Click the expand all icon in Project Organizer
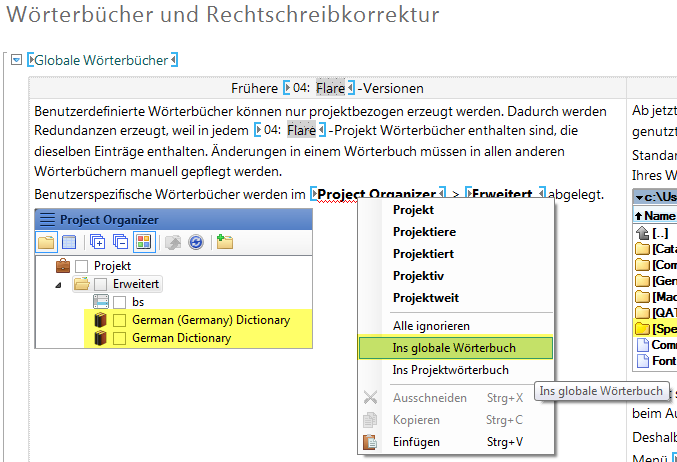Image resolution: width=677 pixels, height=462 pixels. (x=97, y=242)
